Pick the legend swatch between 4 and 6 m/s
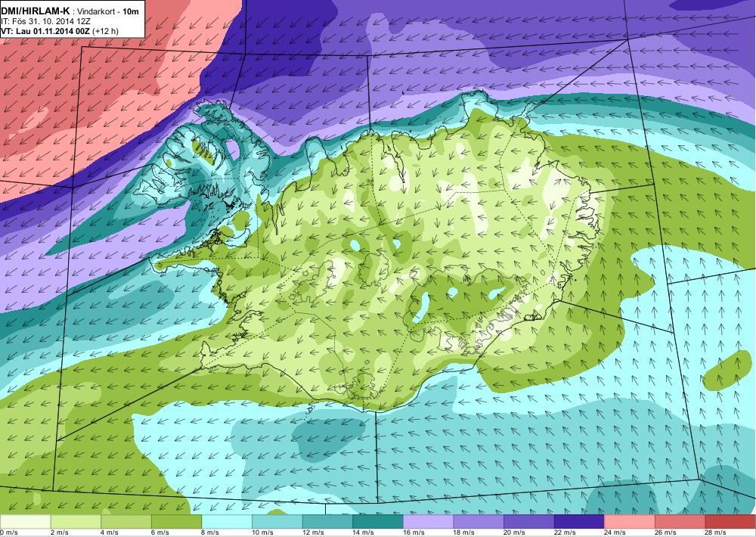 pyautogui.click(x=125, y=522)
